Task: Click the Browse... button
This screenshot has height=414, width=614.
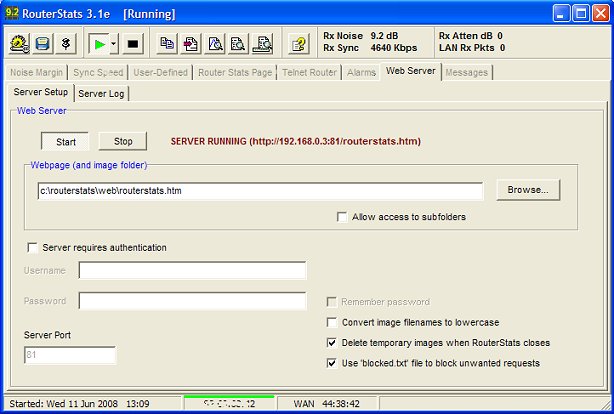Action: (x=528, y=190)
